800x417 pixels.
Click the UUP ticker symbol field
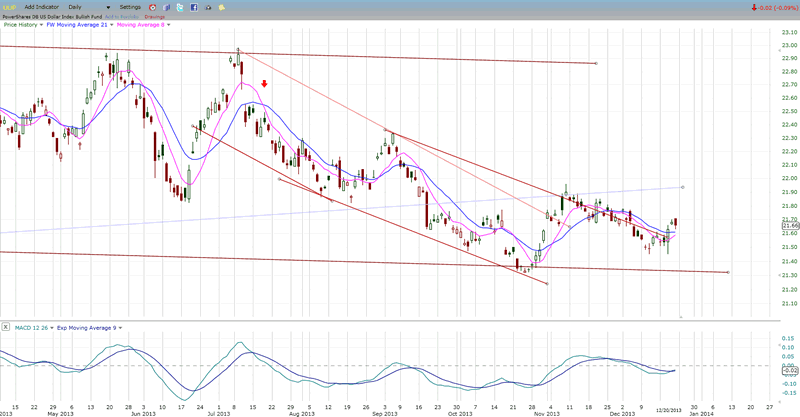point(10,7)
